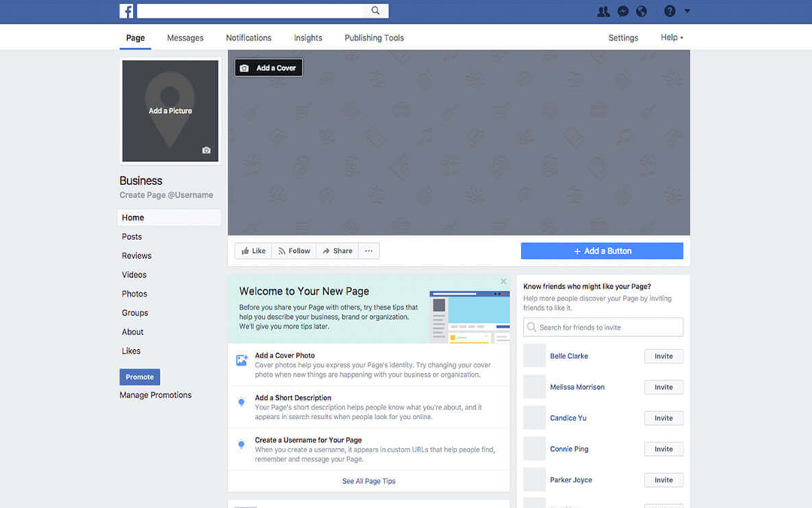812x508 pixels.
Task: Open Publishing Tools
Action: click(x=374, y=37)
